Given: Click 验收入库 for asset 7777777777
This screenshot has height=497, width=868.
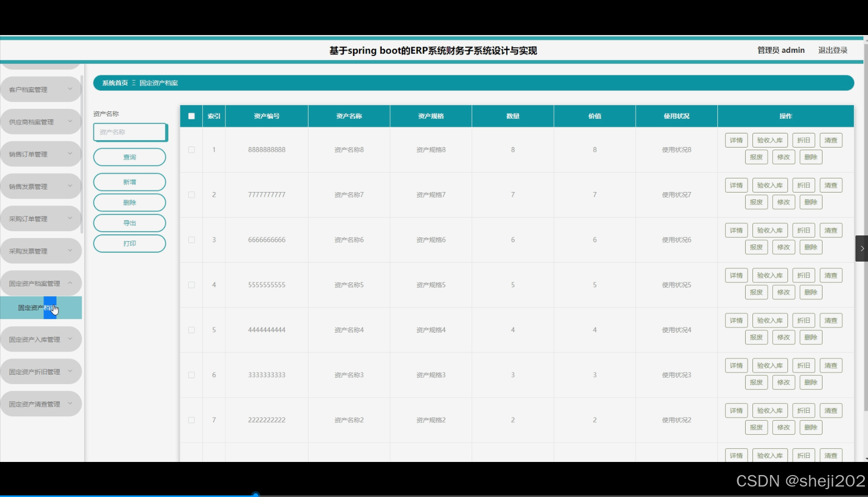Looking at the screenshot, I should pyautogui.click(x=770, y=185).
